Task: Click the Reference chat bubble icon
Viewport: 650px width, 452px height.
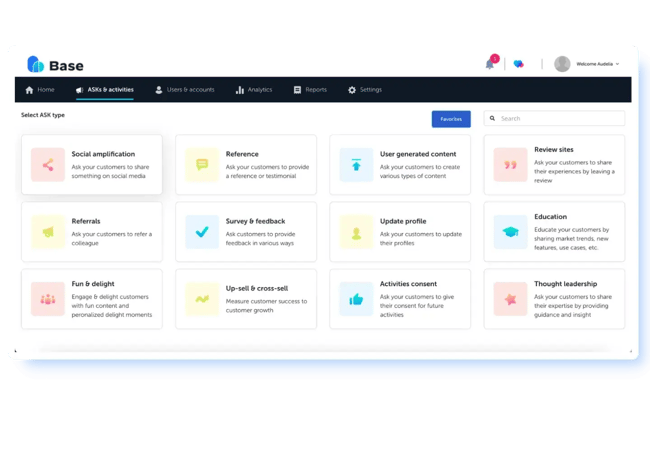Action: (x=202, y=165)
